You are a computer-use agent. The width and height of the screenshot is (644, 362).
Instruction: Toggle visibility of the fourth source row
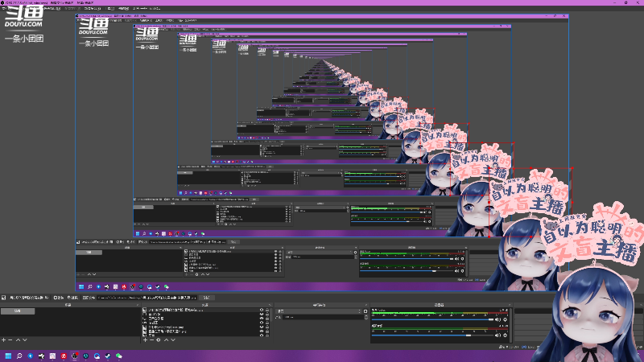click(261, 323)
